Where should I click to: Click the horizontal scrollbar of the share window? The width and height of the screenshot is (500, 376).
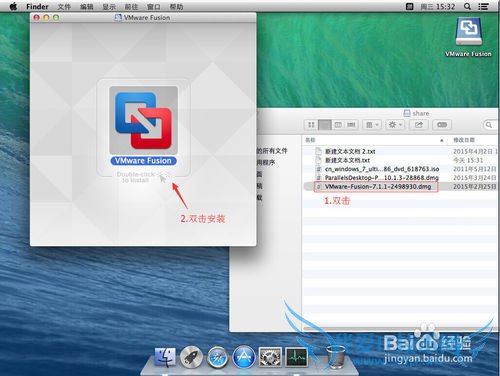coord(400,329)
